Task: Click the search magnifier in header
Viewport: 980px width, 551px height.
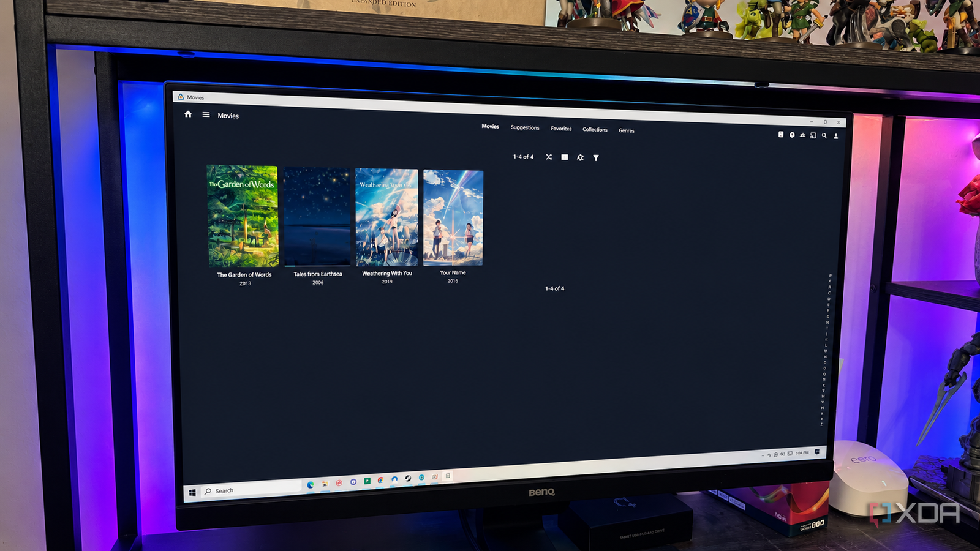Action: pos(824,136)
